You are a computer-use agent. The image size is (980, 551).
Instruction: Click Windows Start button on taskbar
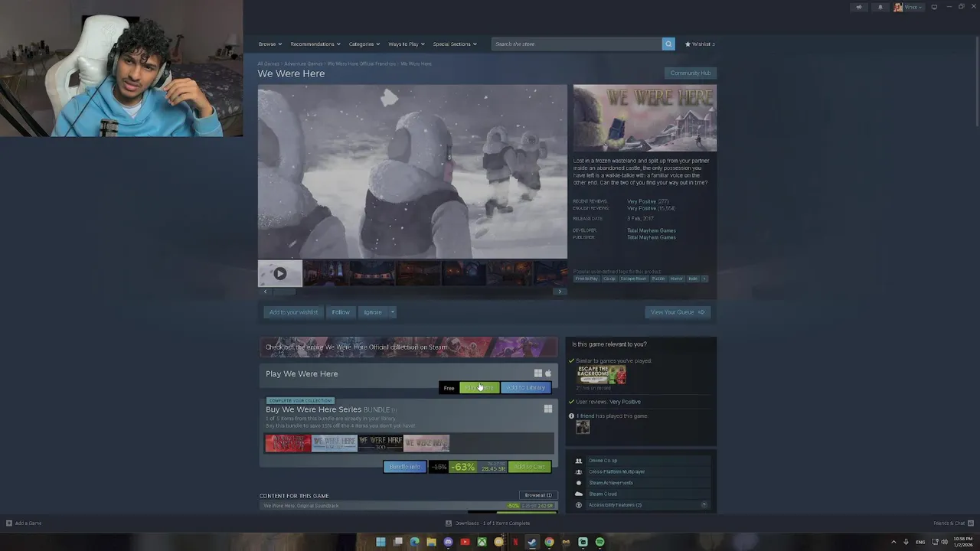(381, 542)
